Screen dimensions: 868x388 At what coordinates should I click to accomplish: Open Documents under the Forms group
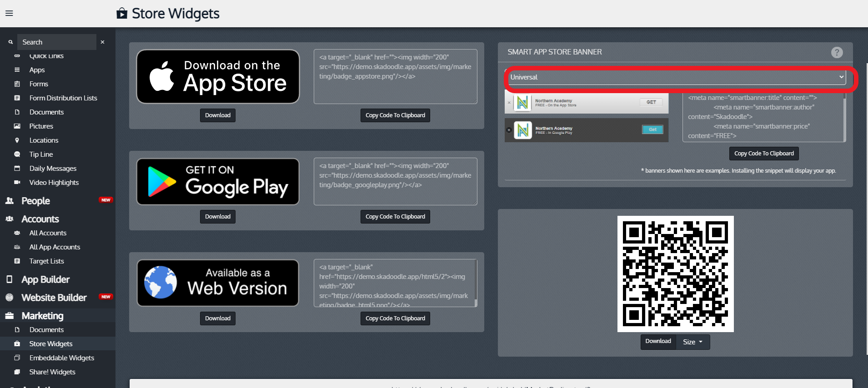46,112
